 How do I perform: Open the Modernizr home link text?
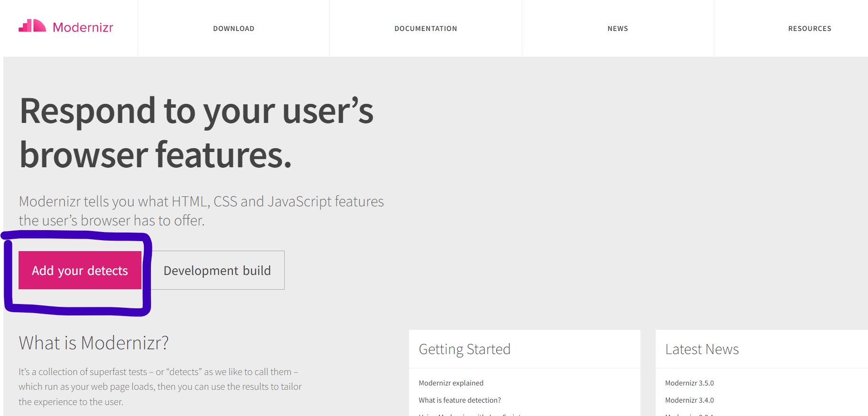pyautogui.click(x=83, y=28)
